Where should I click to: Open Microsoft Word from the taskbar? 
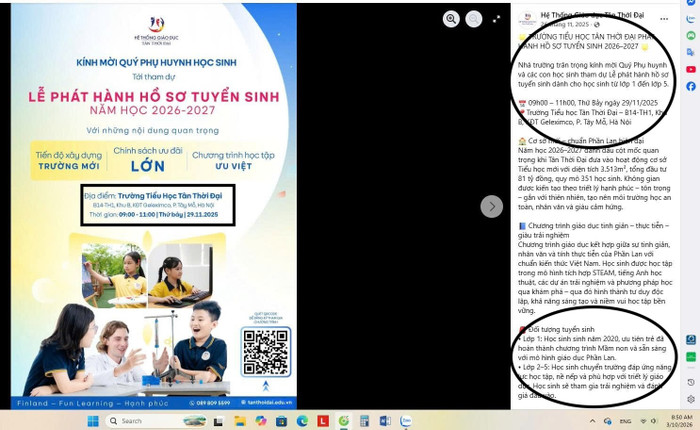pyautogui.click(x=385, y=421)
